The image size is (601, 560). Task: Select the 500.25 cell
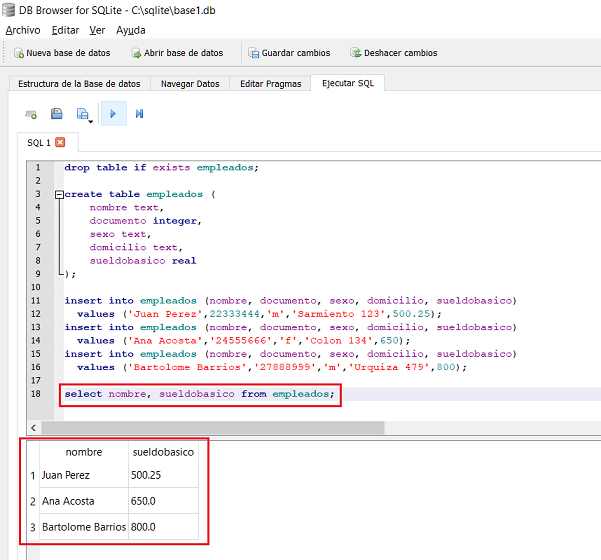point(164,475)
